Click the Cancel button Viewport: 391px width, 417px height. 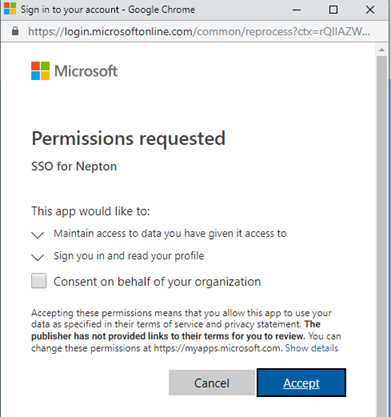click(212, 383)
